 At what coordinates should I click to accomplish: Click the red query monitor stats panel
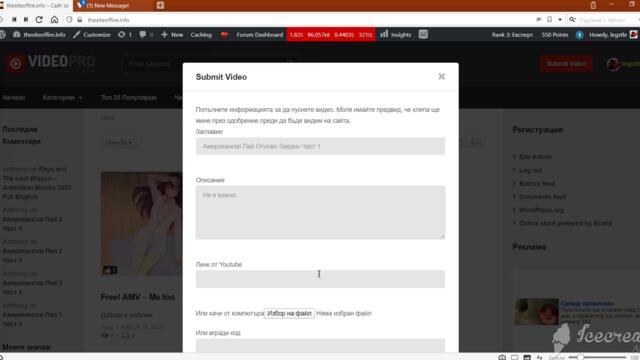(x=331, y=35)
